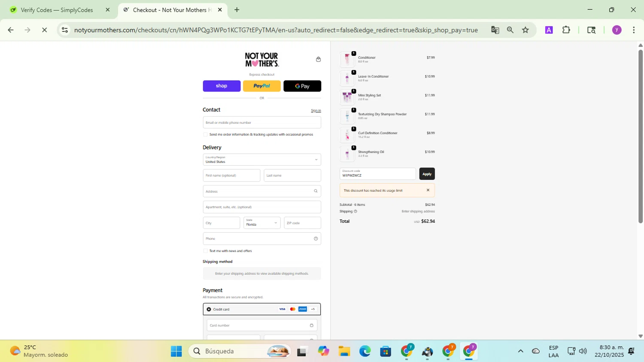The height and width of the screenshot is (362, 644).
Task: Click the browser address bar URL
Action: coord(276,30)
